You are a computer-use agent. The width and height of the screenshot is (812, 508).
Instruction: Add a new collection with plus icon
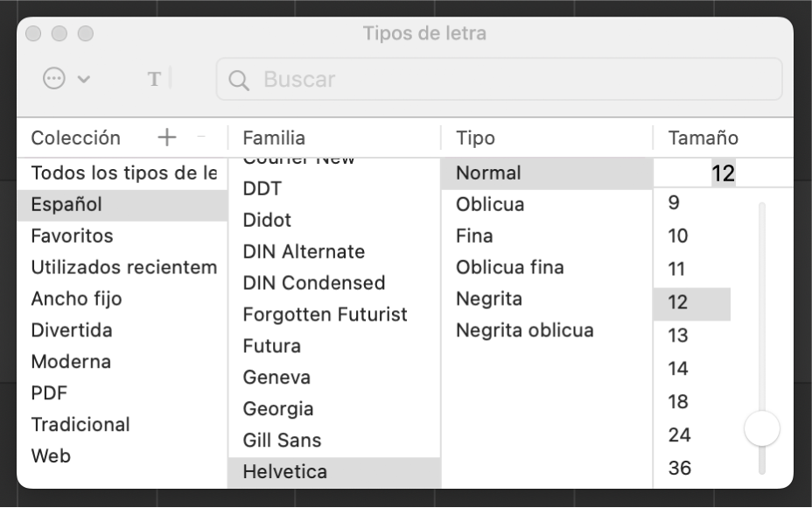click(x=166, y=138)
